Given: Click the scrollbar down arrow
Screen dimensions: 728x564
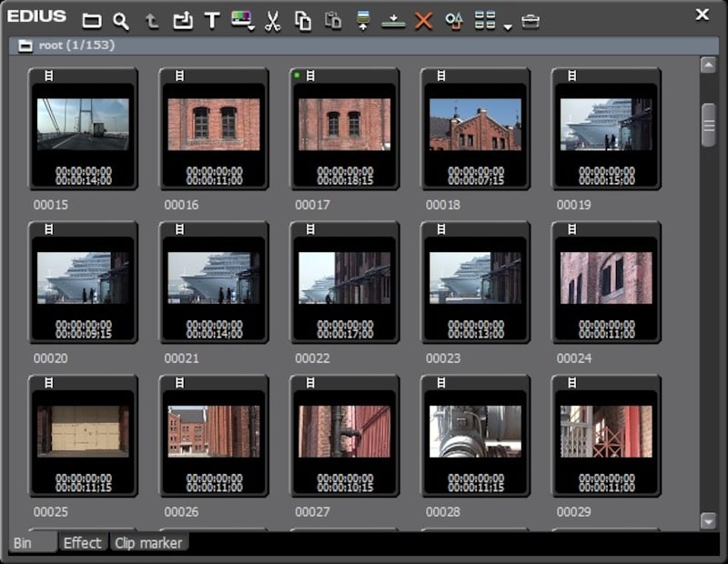Looking at the screenshot, I should pos(709,521).
